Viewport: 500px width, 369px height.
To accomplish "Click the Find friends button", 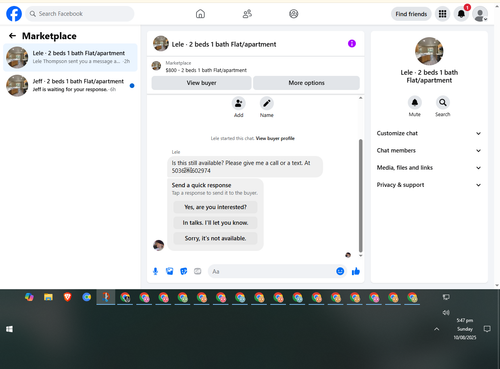I will (x=411, y=14).
